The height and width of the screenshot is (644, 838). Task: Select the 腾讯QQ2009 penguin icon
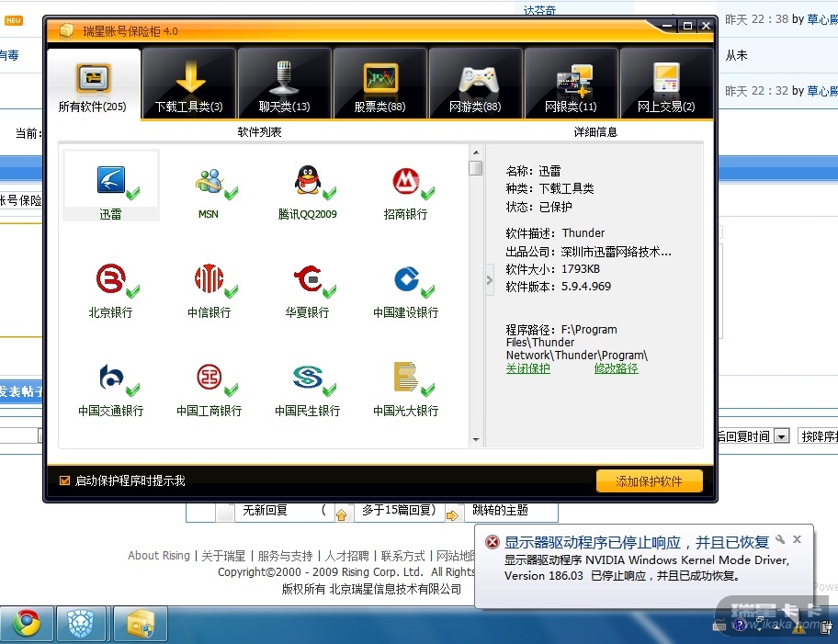[307, 180]
